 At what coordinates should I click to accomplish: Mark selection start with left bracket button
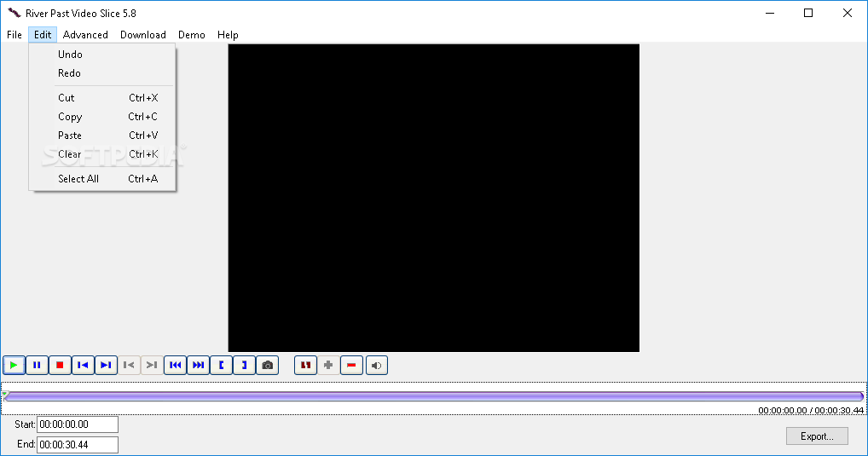(x=222, y=366)
